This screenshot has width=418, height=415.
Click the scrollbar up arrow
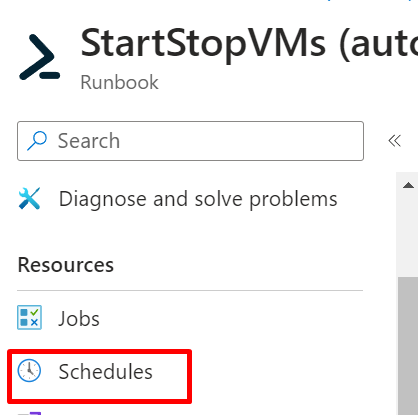(x=408, y=185)
